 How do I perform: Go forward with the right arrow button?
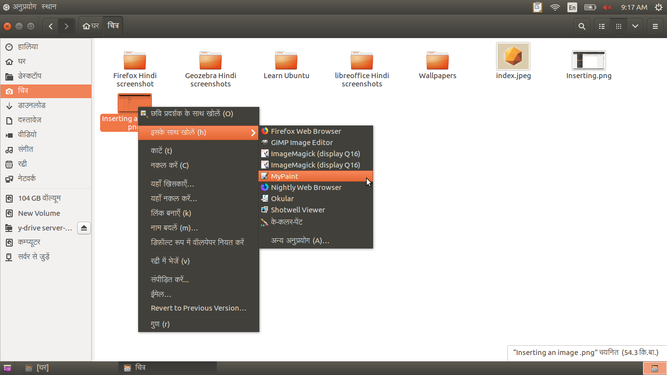pyautogui.click(x=66, y=26)
